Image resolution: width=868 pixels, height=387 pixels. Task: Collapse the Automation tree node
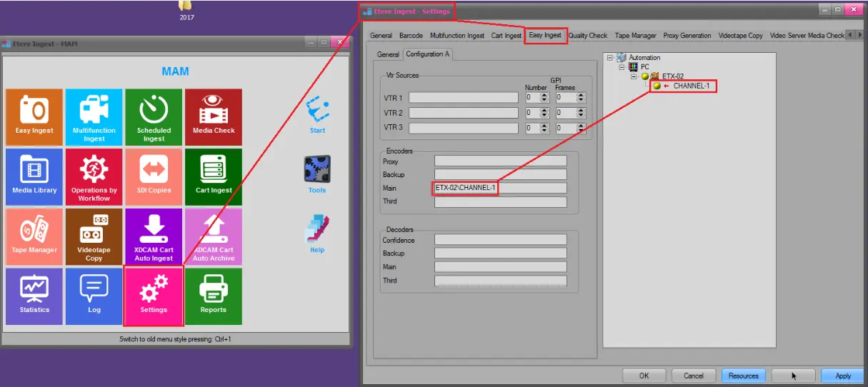click(x=609, y=58)
